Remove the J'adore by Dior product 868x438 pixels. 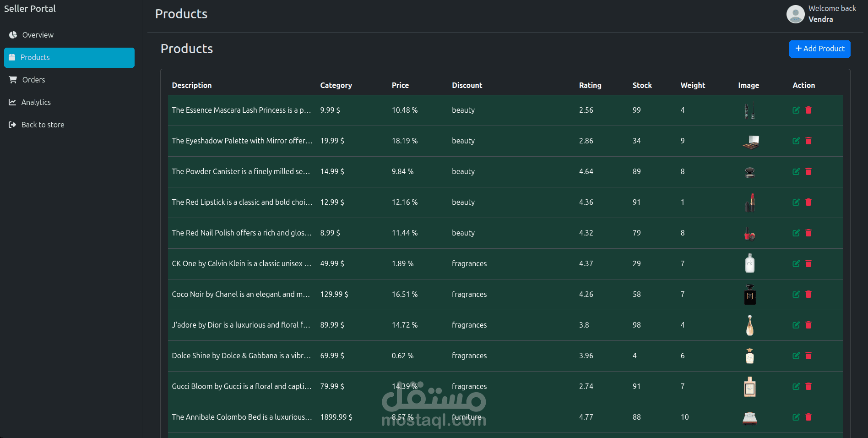point(808,325)
